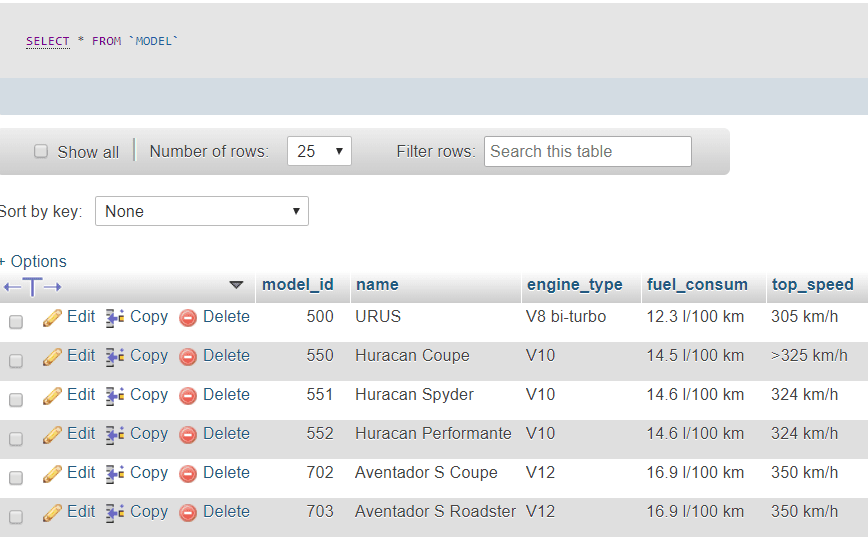Click the 'Huracan Performante' name cell
The image size is (868, 546).
(x=433, y=434)
